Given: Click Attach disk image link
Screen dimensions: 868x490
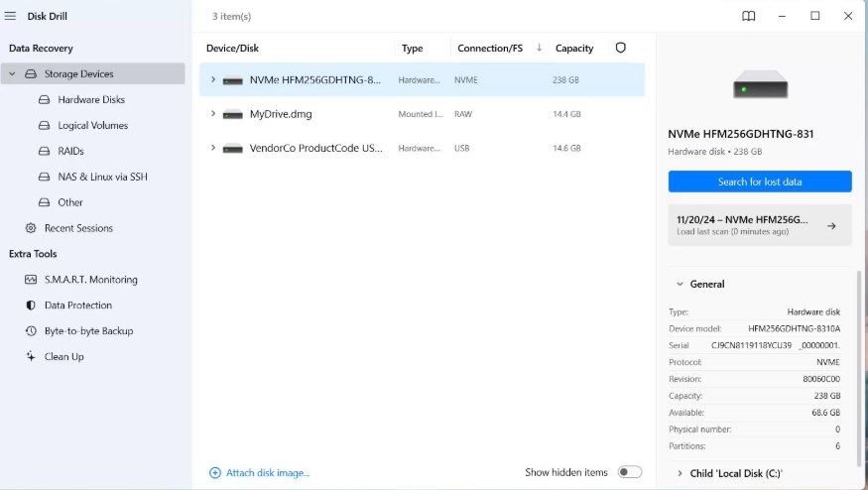Looking at the screenshot, I should [267, 473].
